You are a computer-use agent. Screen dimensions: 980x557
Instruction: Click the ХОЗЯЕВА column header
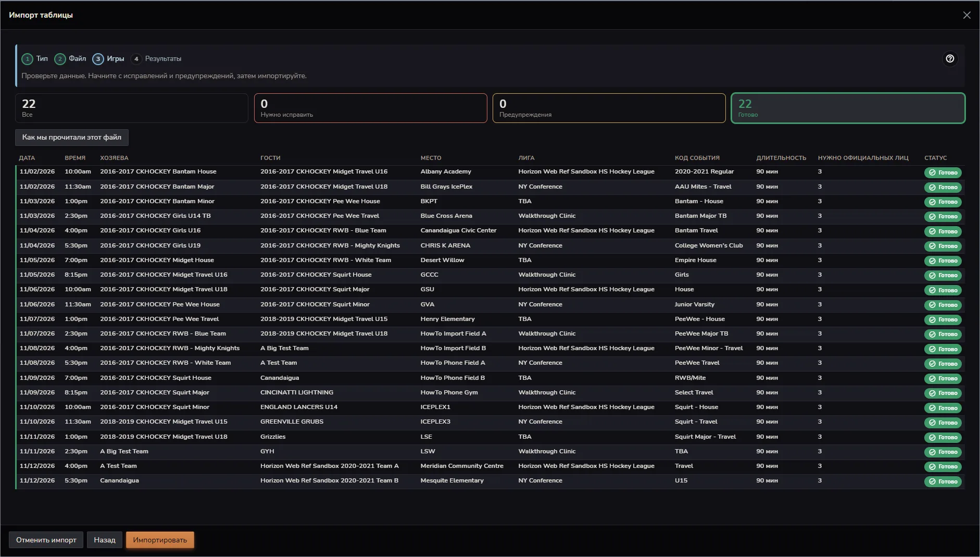point(114,158)
